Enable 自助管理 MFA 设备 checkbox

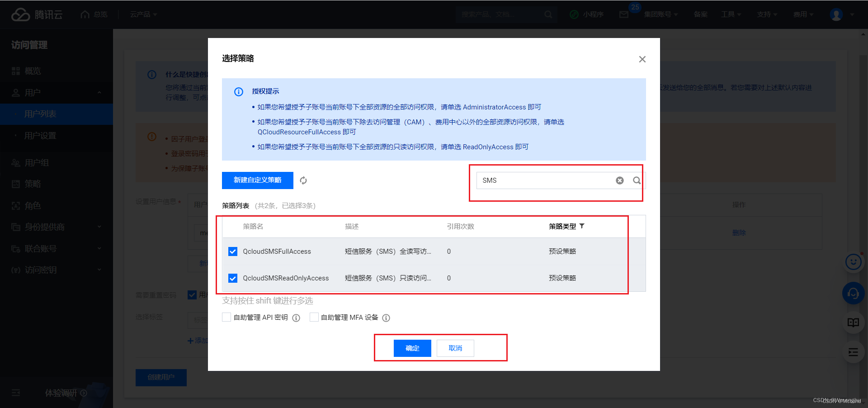pos(314,317)
